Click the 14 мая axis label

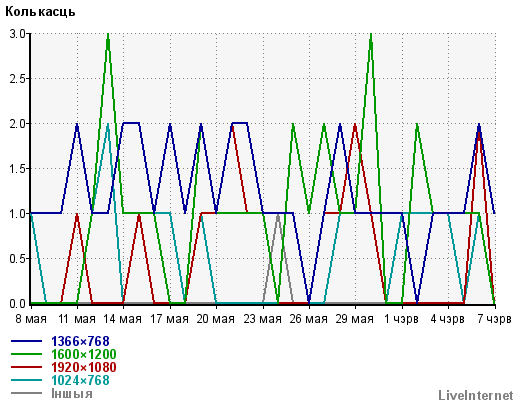[x=122, y=319]
